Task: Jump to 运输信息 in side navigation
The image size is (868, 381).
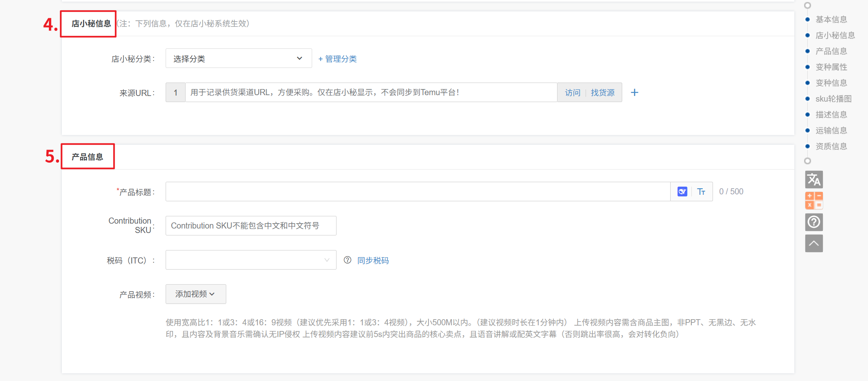Action: [831, 131]
